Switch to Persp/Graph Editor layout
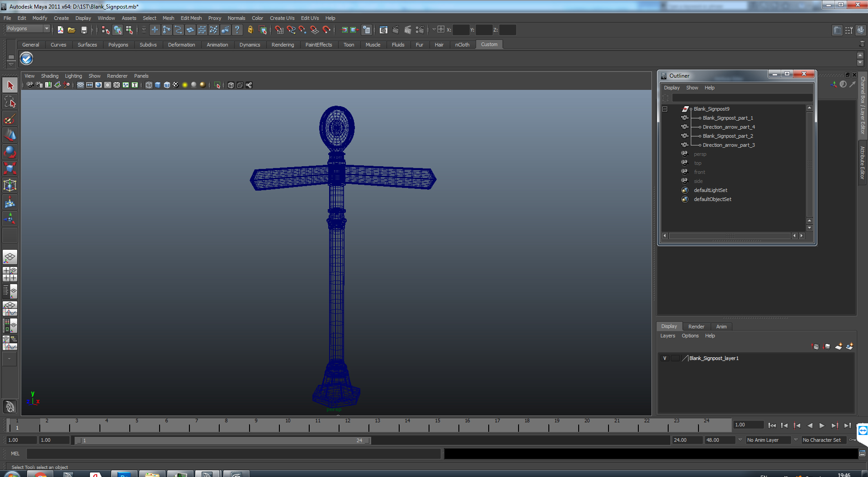Screen dimensions: 868x477 point(10,309)
